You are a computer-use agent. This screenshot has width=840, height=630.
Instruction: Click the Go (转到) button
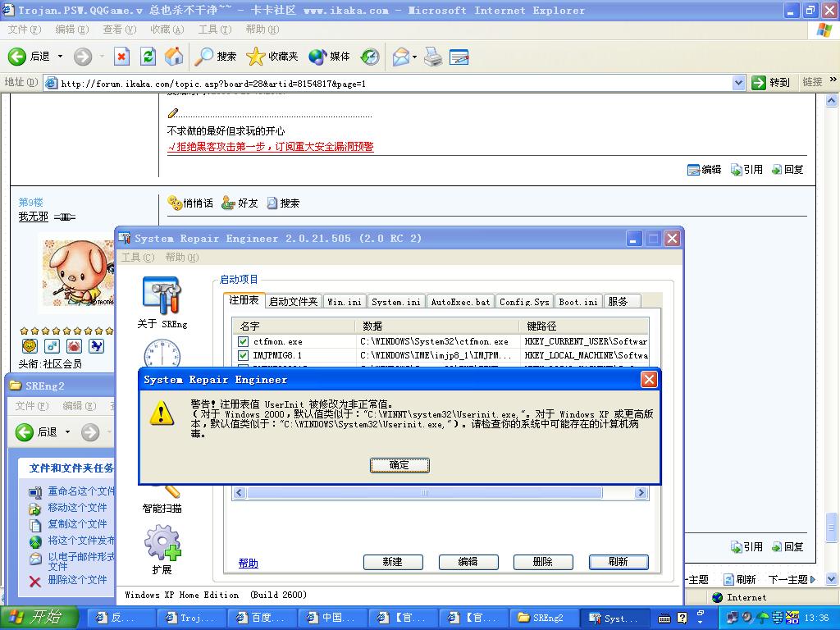[771, 83]
